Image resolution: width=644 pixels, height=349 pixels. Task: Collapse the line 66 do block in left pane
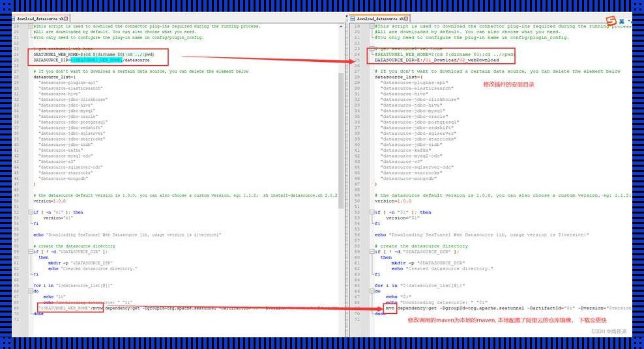pyautogui.click(x=31, y=291)
